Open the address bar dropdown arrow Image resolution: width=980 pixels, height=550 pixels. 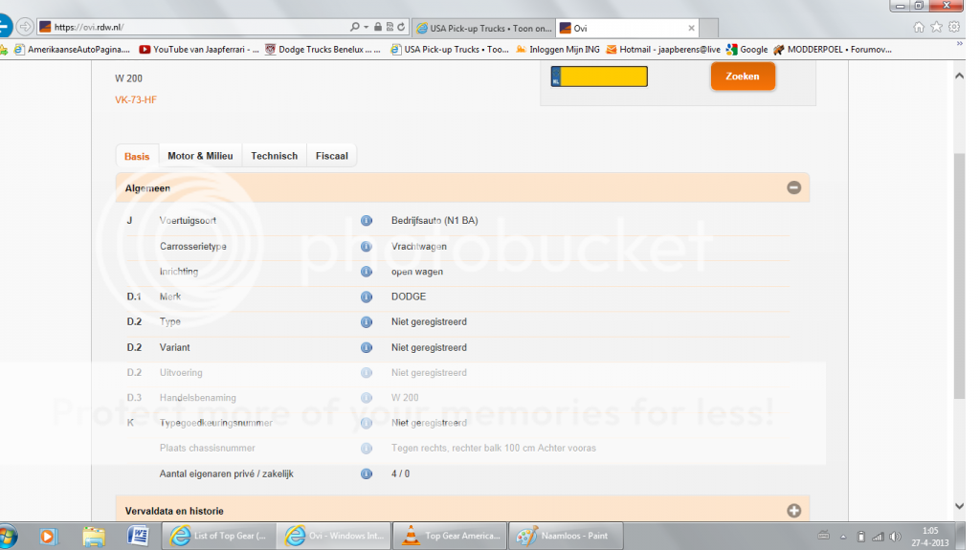[x=367, y=27]
